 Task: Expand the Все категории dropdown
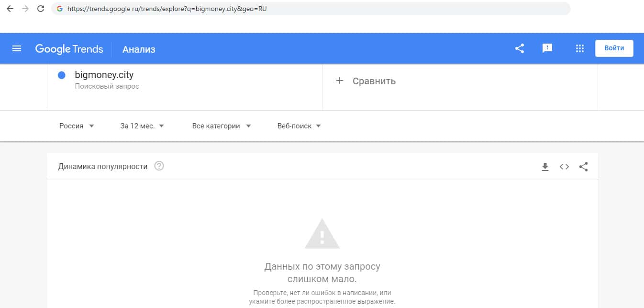click(222, 126)
